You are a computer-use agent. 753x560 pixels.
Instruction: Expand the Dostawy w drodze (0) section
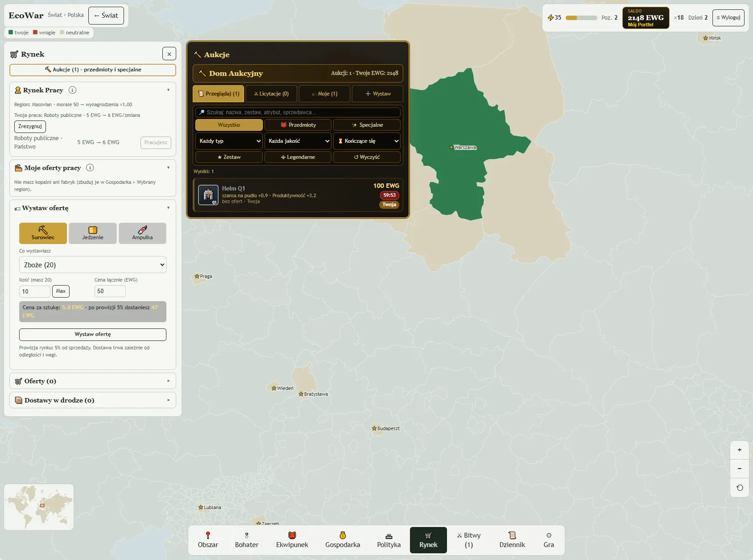[x=93, y=400]
